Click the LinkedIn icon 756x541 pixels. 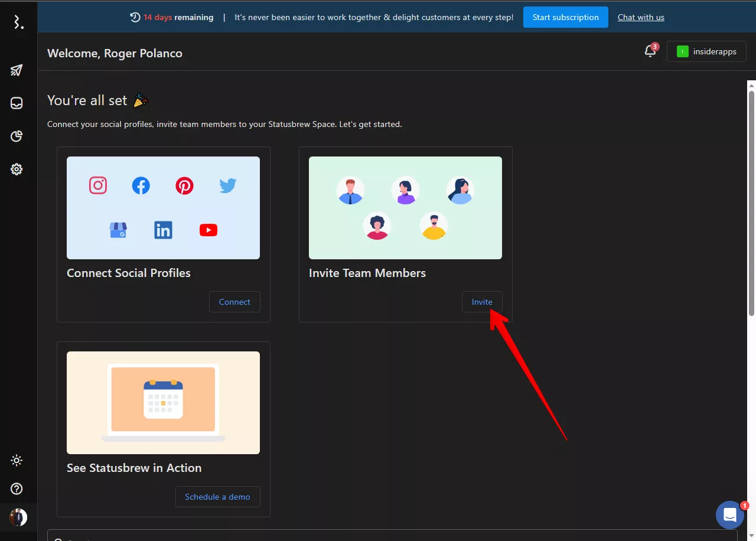click(x=163, y=230)
